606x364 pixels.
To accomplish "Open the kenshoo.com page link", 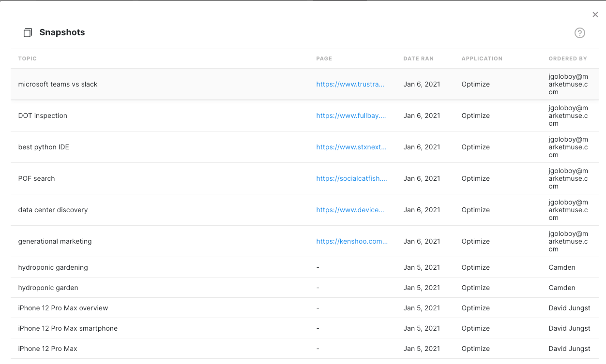I will point(352,241).
